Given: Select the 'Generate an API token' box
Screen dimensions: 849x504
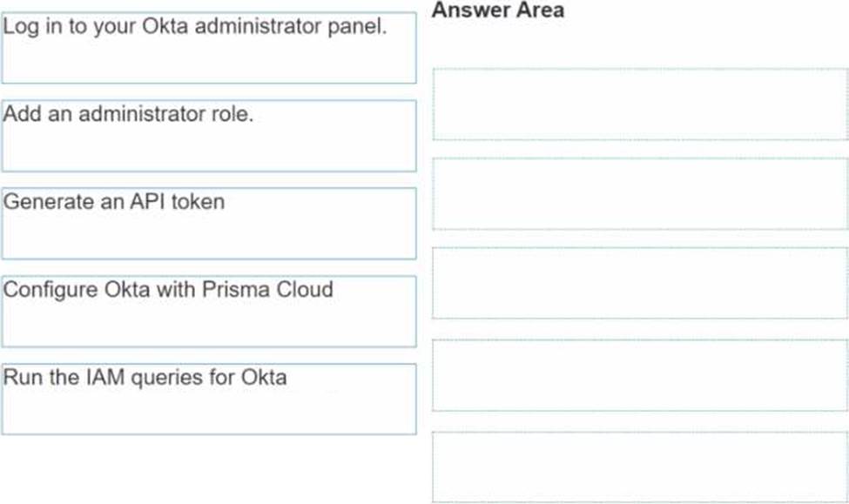Looking at the screenshot, I should 209,224.
